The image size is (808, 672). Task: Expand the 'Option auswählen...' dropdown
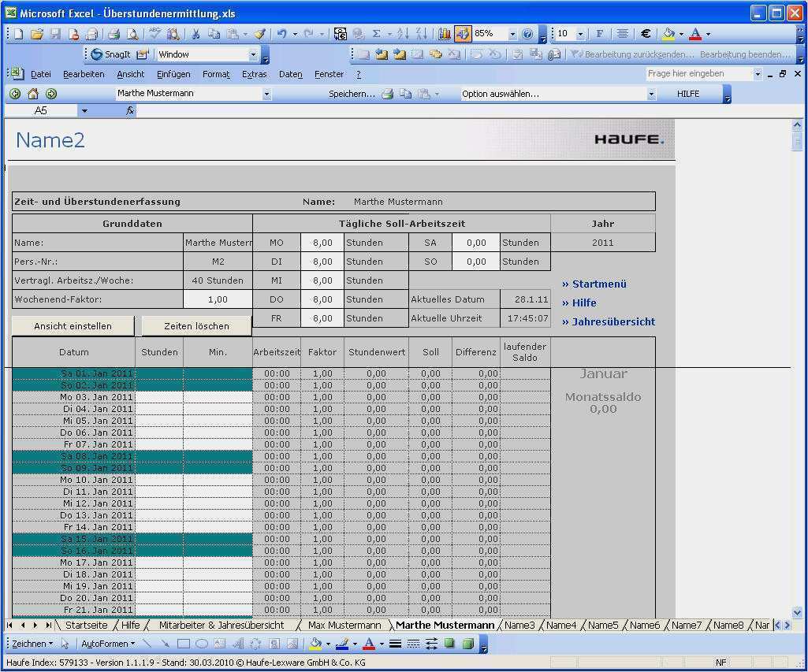[651, 94]
